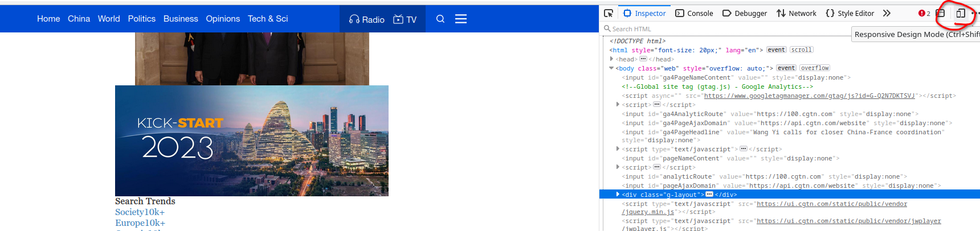Open the Inspector tab
The image size is (980, 231).
pyautogui.click(x=644, y=13)
